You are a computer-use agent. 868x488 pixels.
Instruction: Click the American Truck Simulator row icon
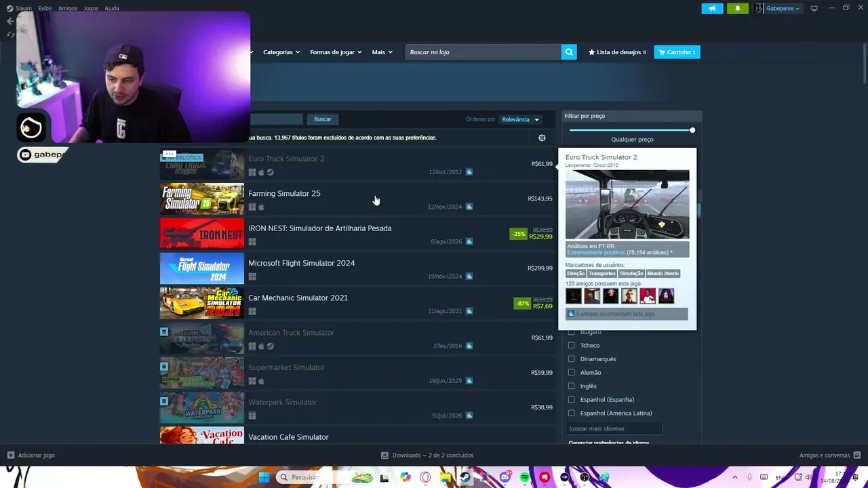pyautogui.click(x=469, y=346)
